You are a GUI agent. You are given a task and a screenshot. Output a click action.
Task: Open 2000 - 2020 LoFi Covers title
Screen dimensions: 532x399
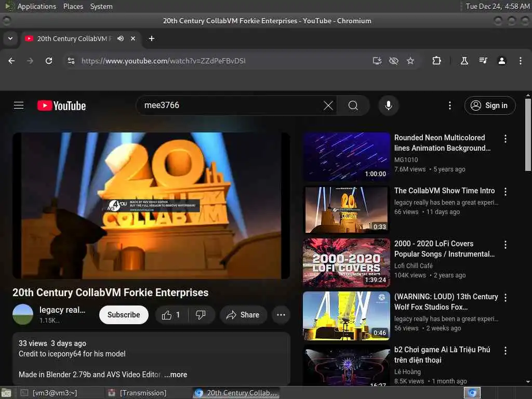click(x=445, y=249)
